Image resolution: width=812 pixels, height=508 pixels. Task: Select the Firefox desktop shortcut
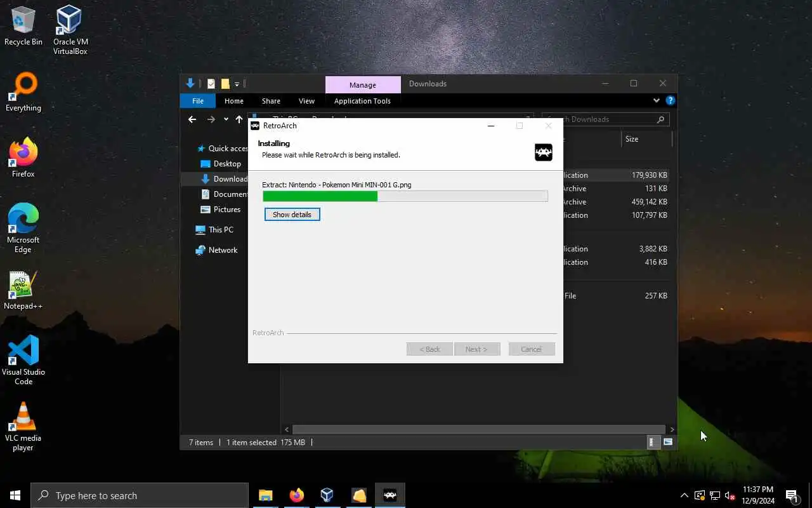23,158
